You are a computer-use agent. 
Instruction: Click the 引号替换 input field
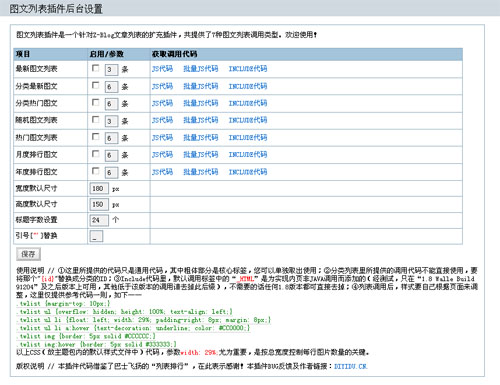click(x=96, y=236)
